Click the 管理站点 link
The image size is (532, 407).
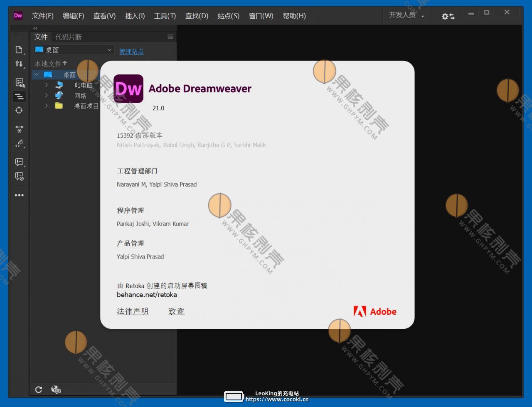(x=131, y=52)
